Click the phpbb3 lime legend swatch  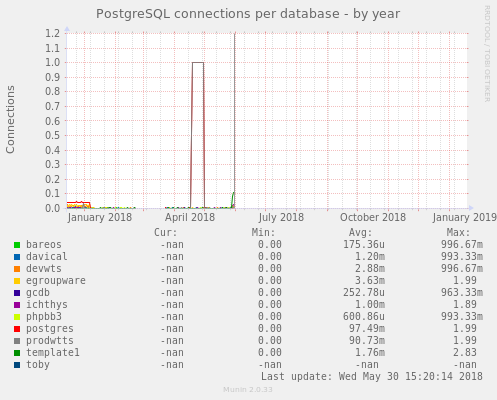[x=17, y=317]
